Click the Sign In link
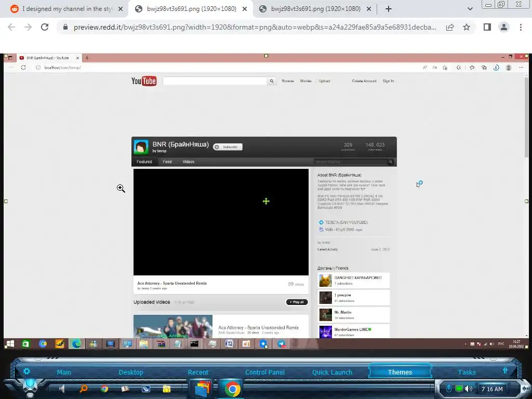The width and height of the screenshot is (532, 399). [x=388, y=81]
